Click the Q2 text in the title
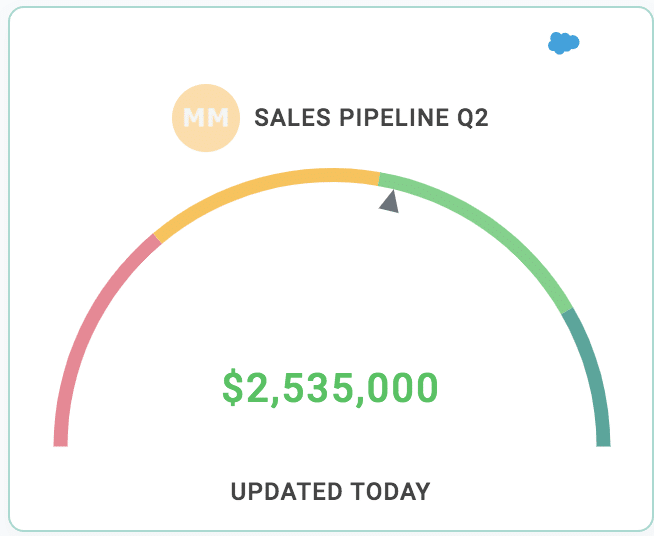 pos(472,118)
